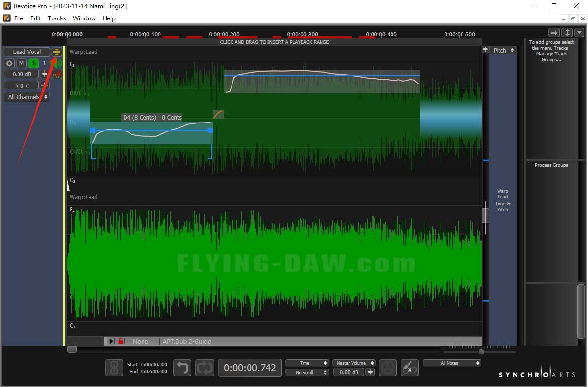Click the horizontal scrollbar thumb
Screen dimensions: 588x387
coord(72,349)
